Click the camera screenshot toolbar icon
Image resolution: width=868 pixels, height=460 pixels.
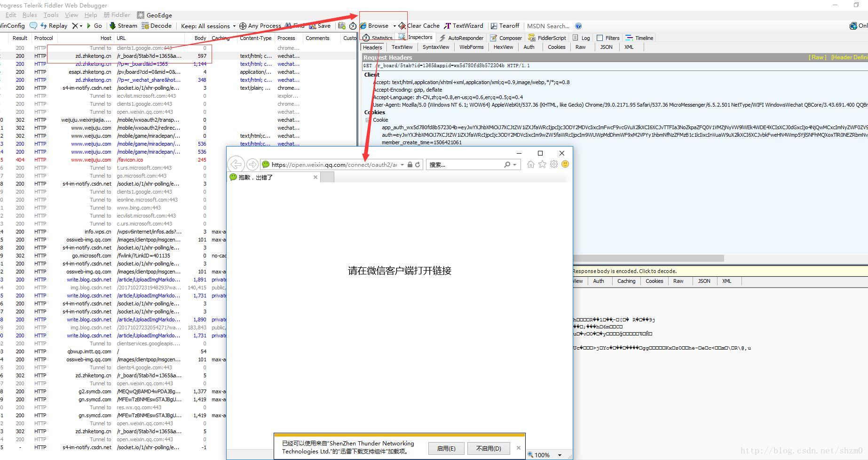pyautogui.click(x=342, y=26)
